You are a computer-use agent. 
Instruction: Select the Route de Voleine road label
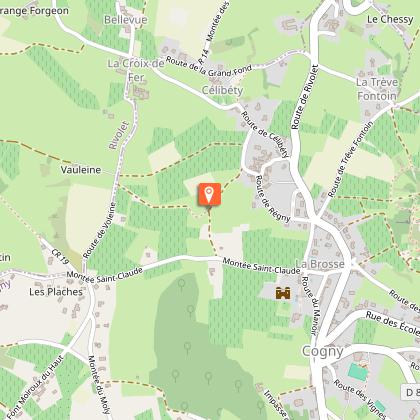(x=99, y=231)
